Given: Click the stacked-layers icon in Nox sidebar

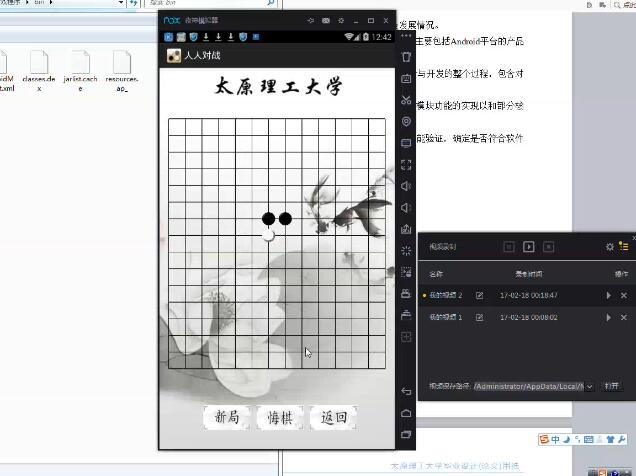Looking at the screenshot, I should 406,315.
